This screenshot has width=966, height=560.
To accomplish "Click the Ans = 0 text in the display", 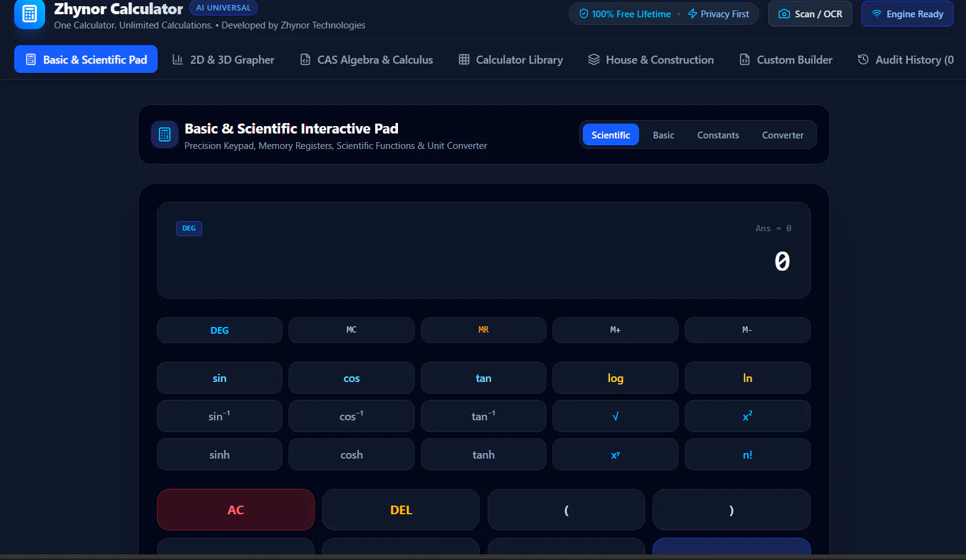I will click(773, 228).
